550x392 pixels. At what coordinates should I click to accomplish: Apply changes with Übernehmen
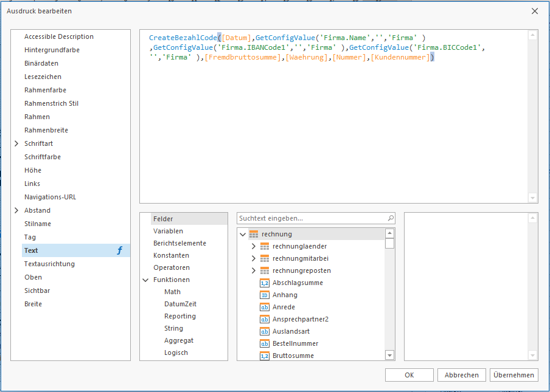(514, 375)
